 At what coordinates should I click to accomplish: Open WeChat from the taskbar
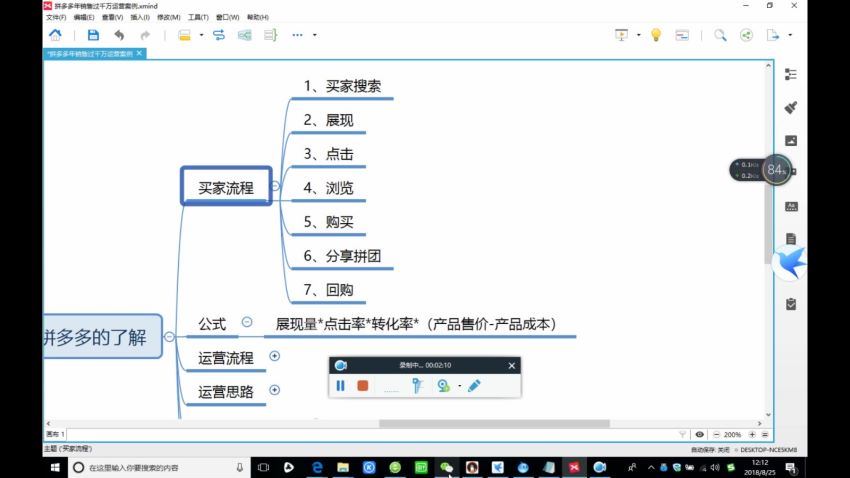pyautogui.click(x=446, y=467)
